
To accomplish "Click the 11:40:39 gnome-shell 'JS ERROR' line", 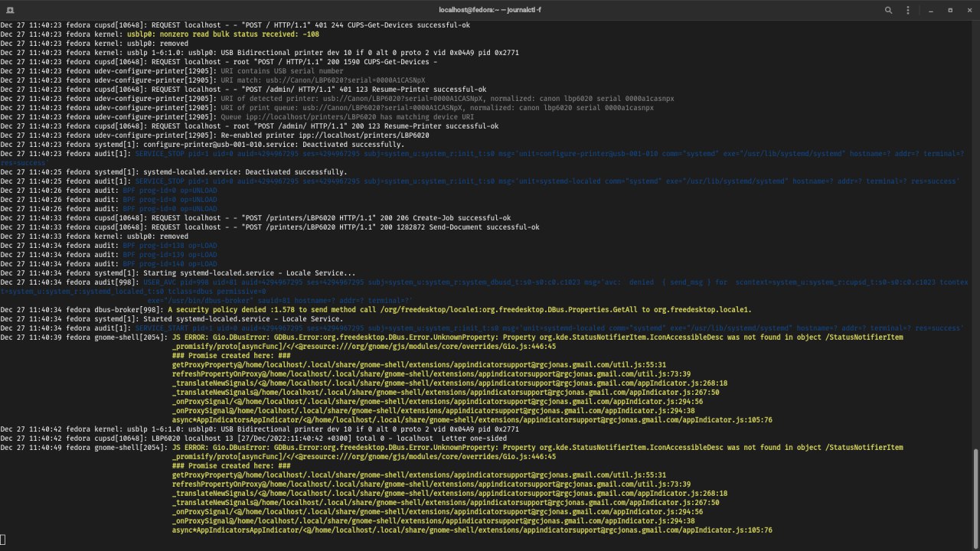I will click(452, 337).
